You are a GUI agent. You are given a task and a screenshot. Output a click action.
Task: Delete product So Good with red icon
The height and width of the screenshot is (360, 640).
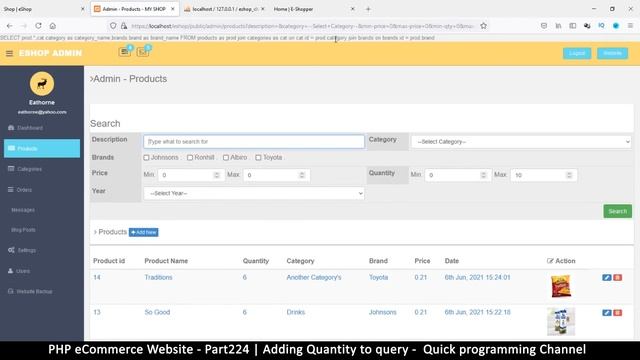tap(618, 313)
